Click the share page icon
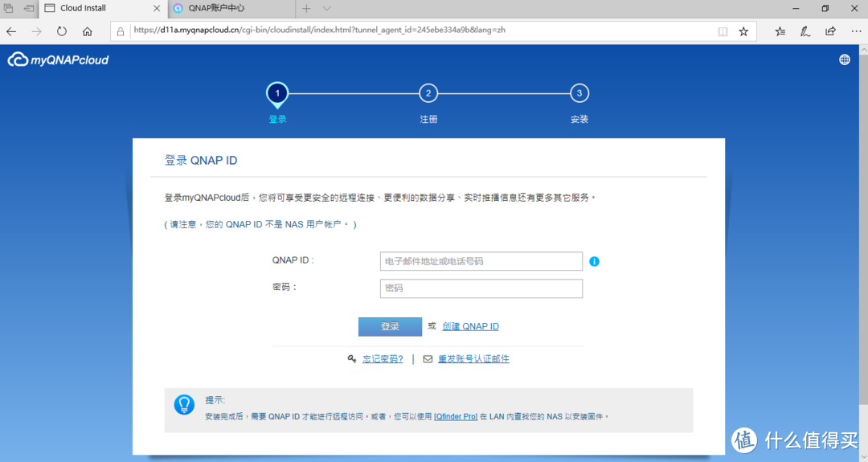The height and width of the screenshot is (462, 868). (x=830, y=31)
